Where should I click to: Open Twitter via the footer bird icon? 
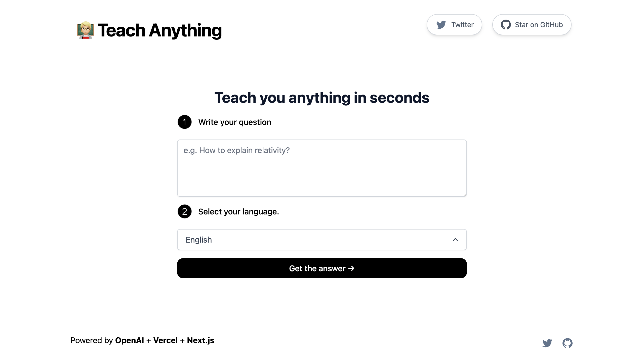pyautogui.click(x=547, y=343)
